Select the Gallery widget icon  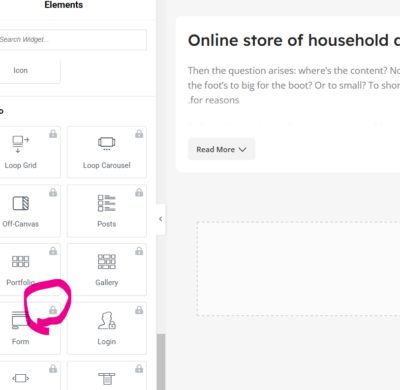(107, 262)
